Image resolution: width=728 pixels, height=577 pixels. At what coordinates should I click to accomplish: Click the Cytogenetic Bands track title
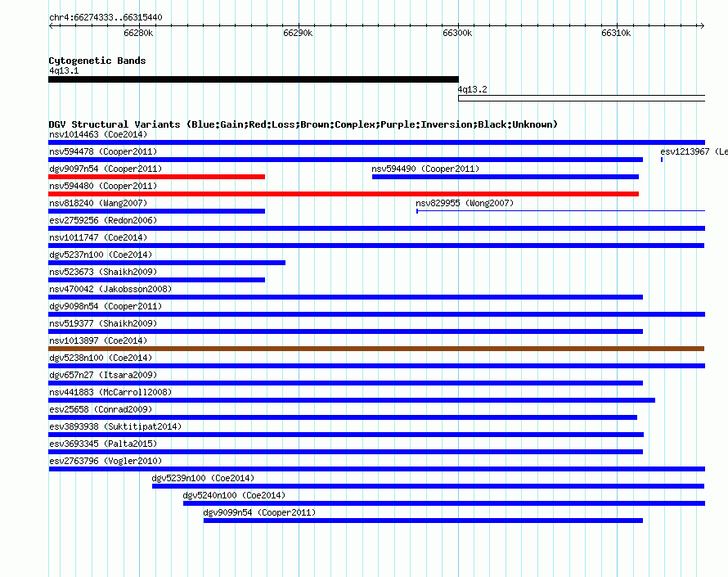click(x=97, y=61)
